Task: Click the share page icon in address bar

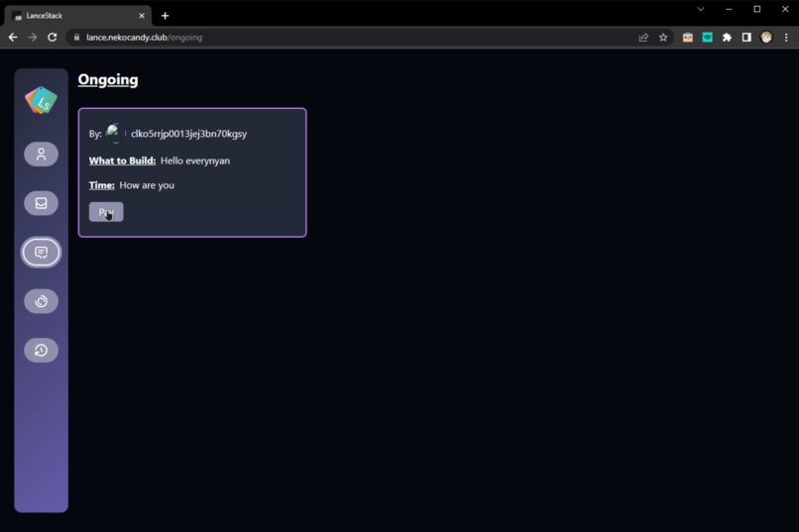Action: point(643,38)
